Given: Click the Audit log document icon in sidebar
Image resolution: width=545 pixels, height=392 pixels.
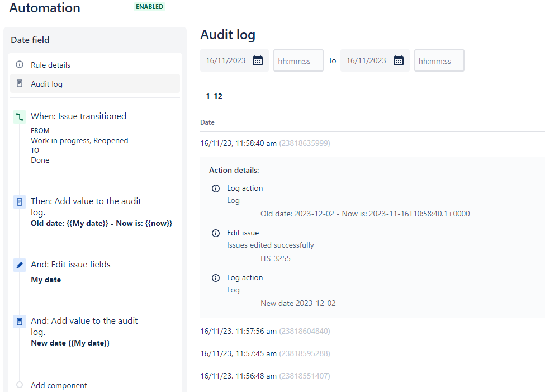Looking at the screenshot, I should click(20, 83).
